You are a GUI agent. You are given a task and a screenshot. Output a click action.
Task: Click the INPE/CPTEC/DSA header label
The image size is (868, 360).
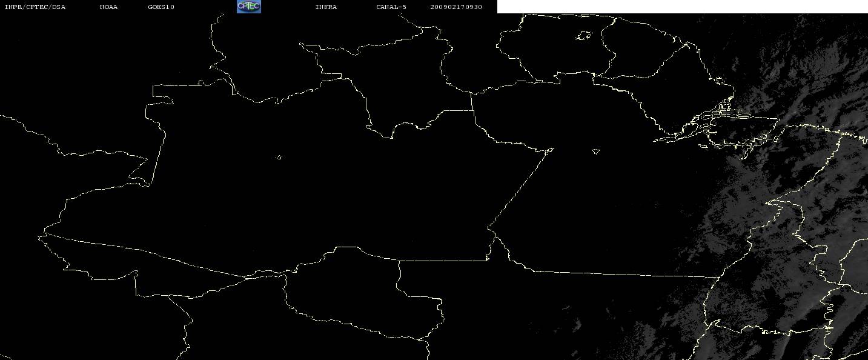pos(35,7)
